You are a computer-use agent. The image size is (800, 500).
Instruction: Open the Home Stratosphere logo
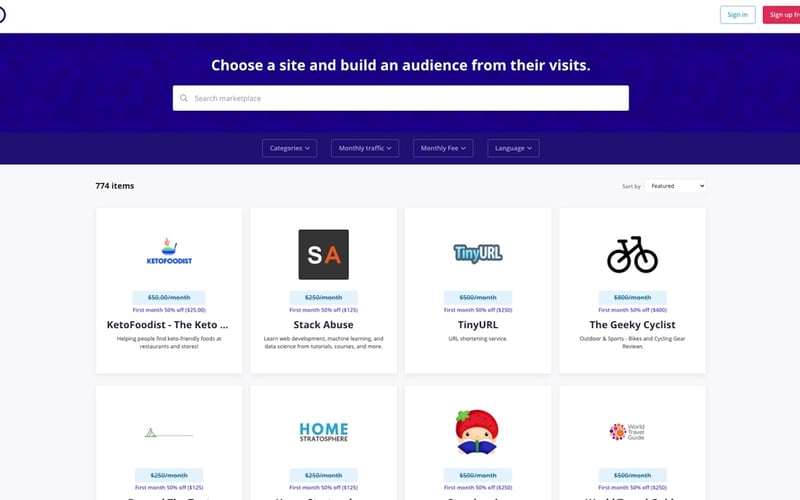click(x=323, y=432)
